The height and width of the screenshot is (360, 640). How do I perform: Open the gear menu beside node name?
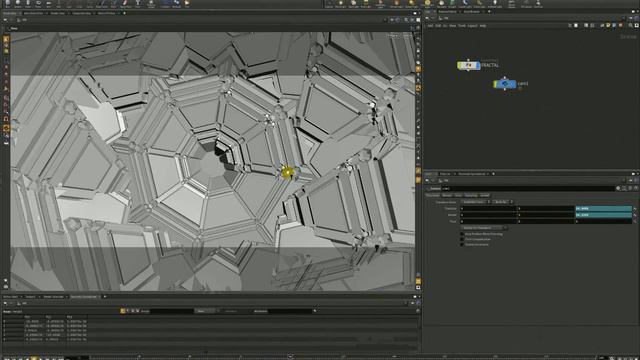point(618,188)
